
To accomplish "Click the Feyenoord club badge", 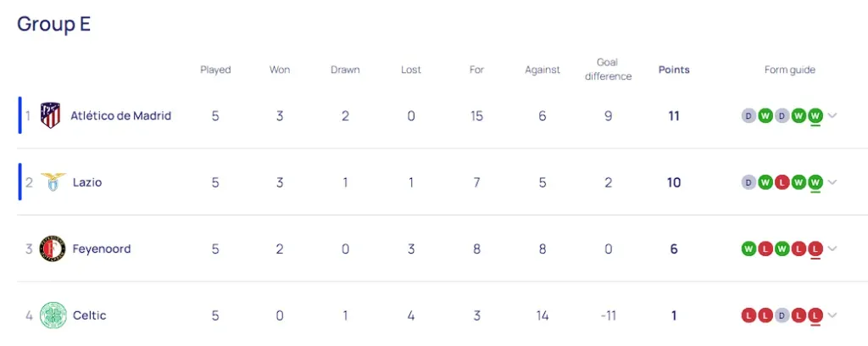I will click(53, 249).
